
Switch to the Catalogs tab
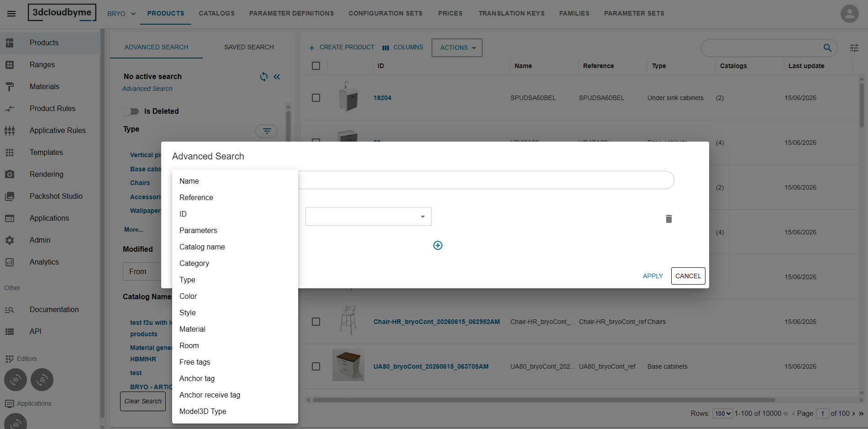216,14
